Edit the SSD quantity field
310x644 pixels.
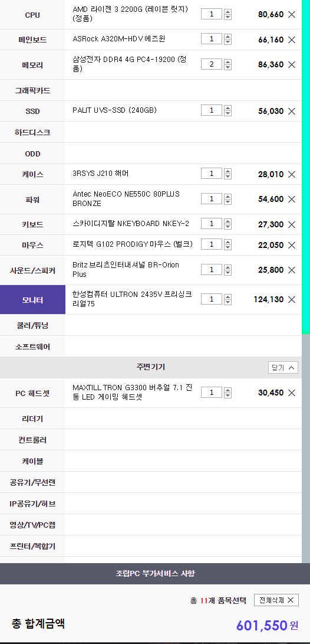pos(211,110)
